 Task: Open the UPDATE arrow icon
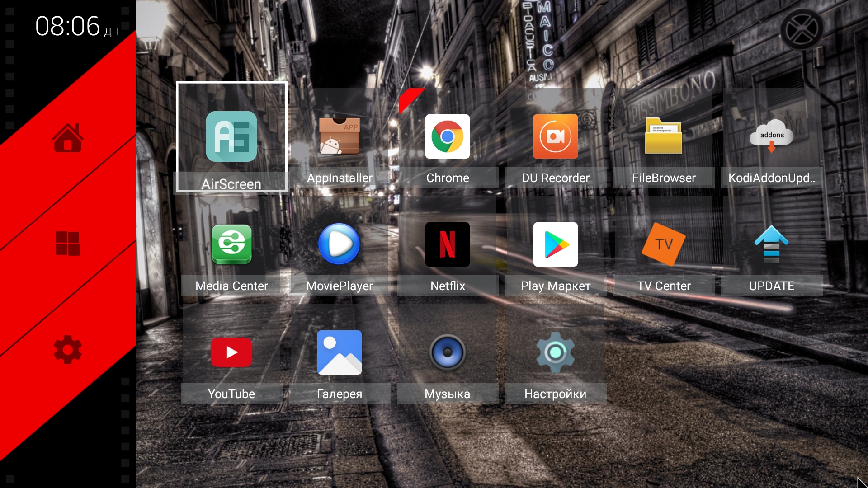coord(772,244)
